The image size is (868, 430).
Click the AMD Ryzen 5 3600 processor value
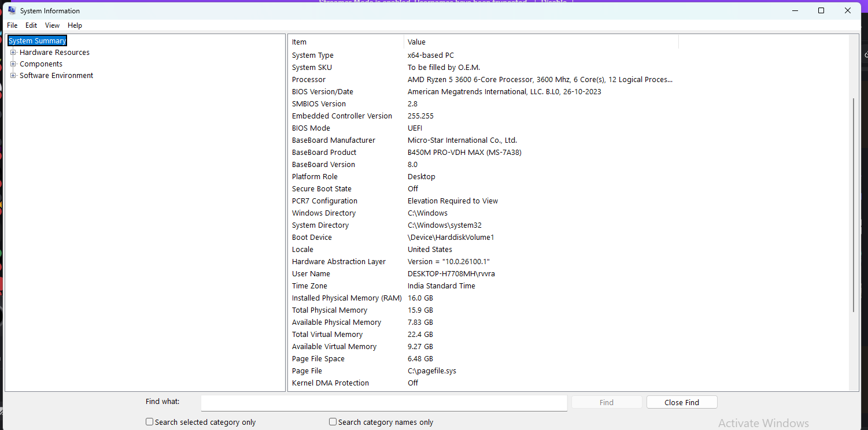tap(540, 80)
